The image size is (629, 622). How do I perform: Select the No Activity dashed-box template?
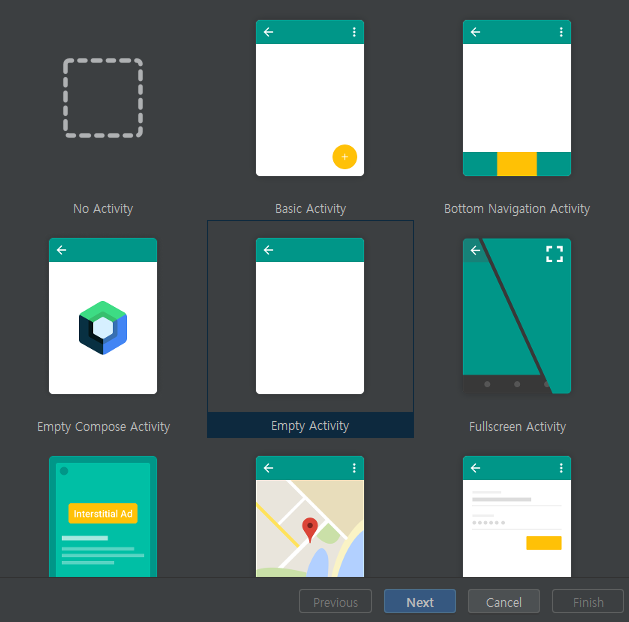pos(103,98)
